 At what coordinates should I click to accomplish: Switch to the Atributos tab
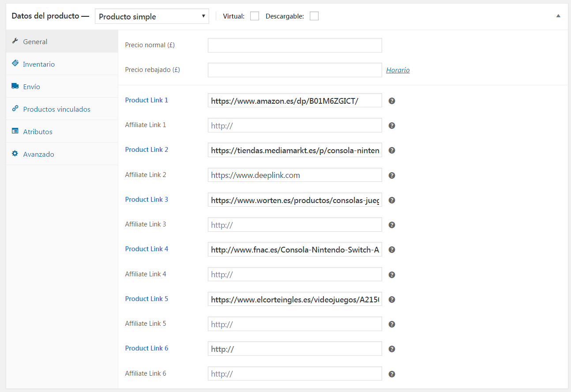(x=38, y=132)
